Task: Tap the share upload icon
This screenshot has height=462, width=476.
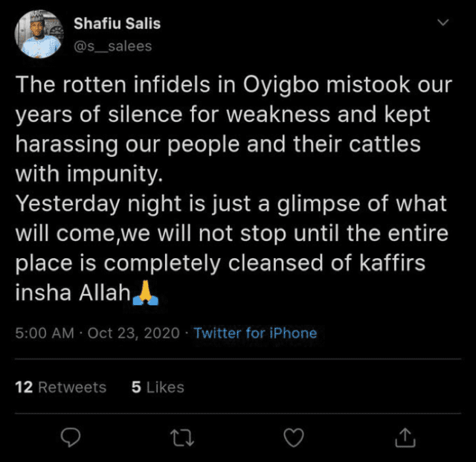Action: pyautogui.click(x=405, y=437)
